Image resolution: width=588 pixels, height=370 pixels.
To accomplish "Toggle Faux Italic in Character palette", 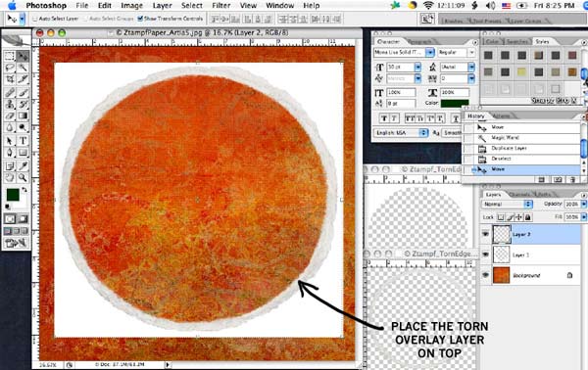I will coord(394,118).
